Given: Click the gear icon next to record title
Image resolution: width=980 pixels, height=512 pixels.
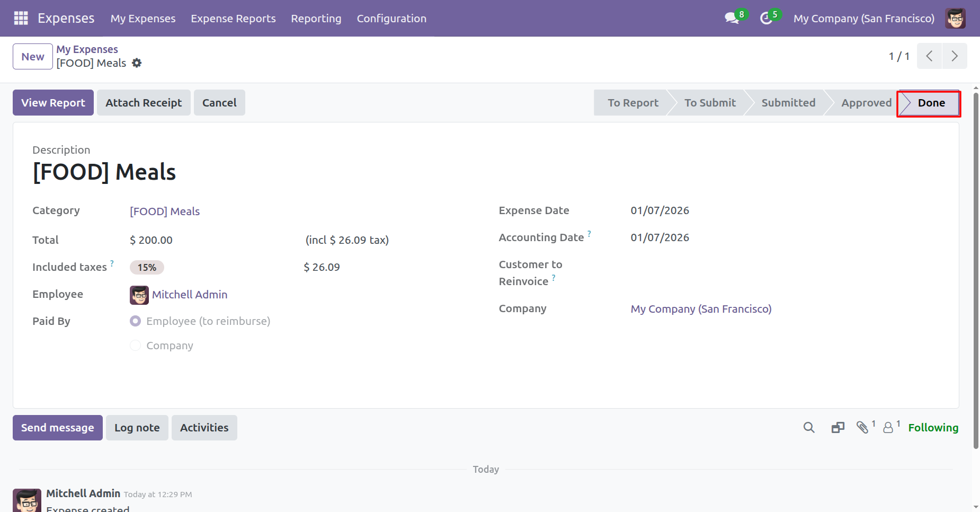Looking at the screenshot, I should (x=137, y=63).
